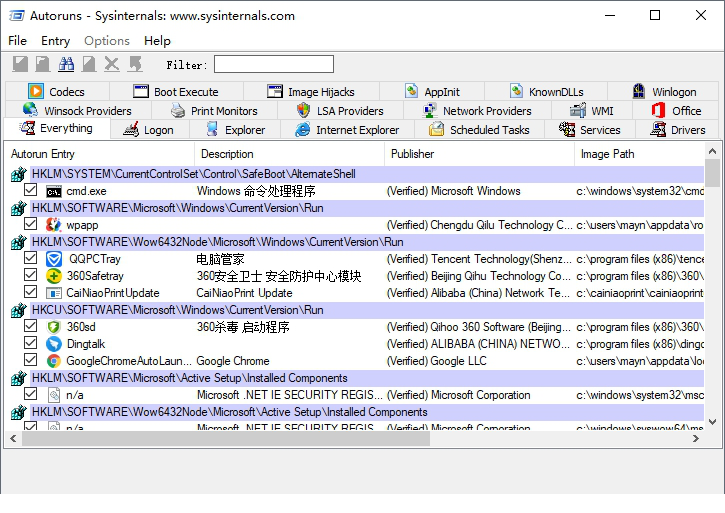Click the Internet Explorer 'e' tab icon
725x513 pixels.
coord(303,130)
